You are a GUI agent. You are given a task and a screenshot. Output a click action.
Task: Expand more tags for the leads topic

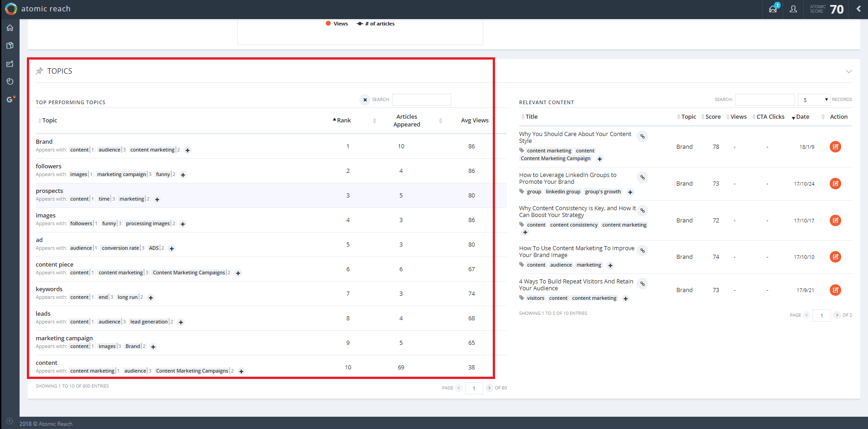(x=181, y=322)
